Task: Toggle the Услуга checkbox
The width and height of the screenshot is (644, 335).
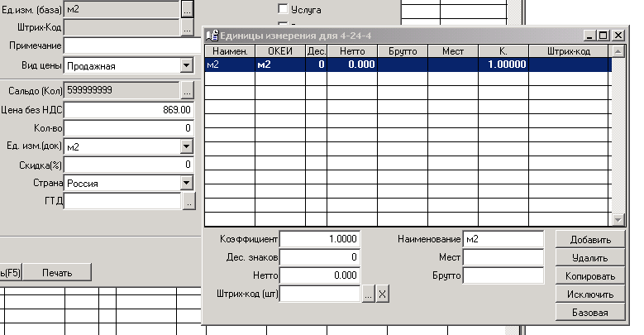Action: [283, 8]
